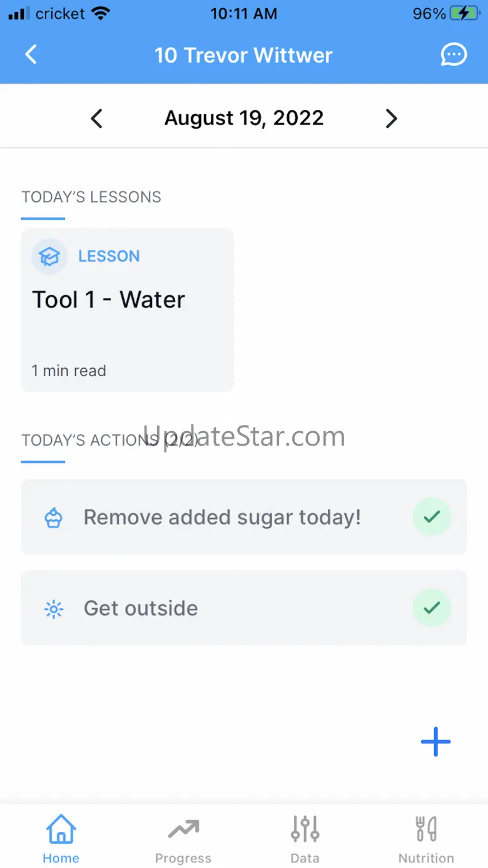Select the Remove added sugar today action
This screenshot has width=488, height=868.
[x=222, y=518]
